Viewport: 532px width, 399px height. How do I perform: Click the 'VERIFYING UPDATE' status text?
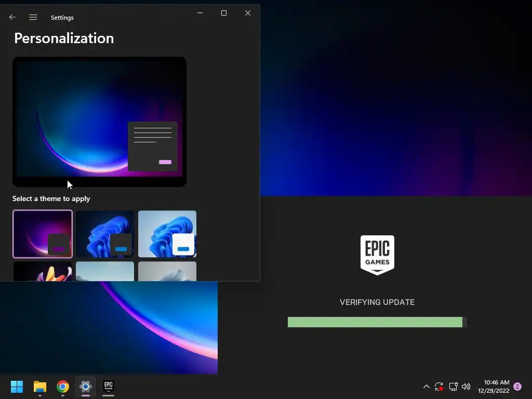pyautogui.click(x=377, y=302)
